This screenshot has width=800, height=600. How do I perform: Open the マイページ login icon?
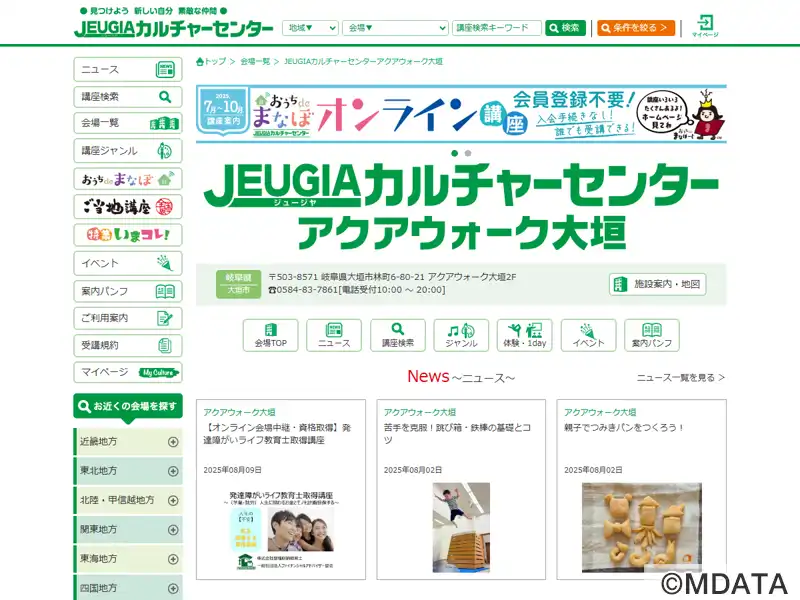point(705,26)
